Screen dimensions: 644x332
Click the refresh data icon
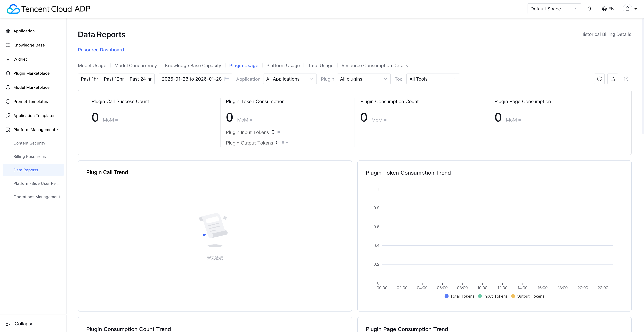[599, 79]
